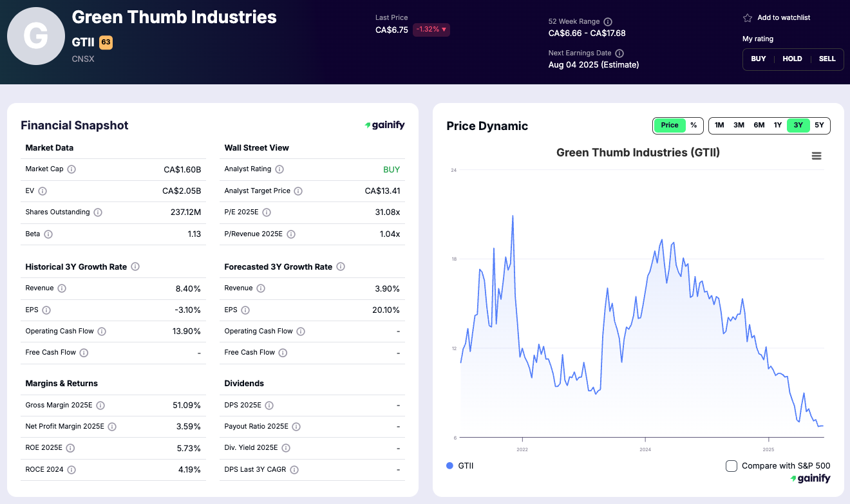The height and width of the screenshot is (504, 850).
Task: Click the Beta info icon
Action: click(x=48, y=234)
